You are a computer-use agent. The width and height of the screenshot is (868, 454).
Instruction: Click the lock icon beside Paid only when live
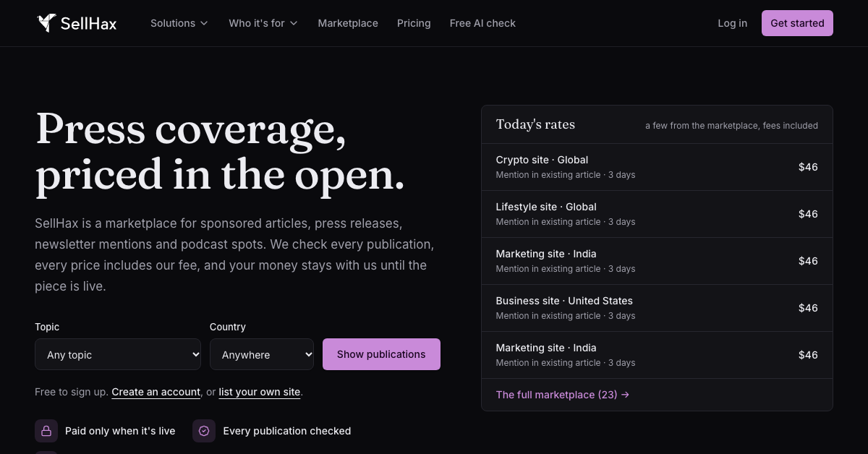[x=46, y=431]
